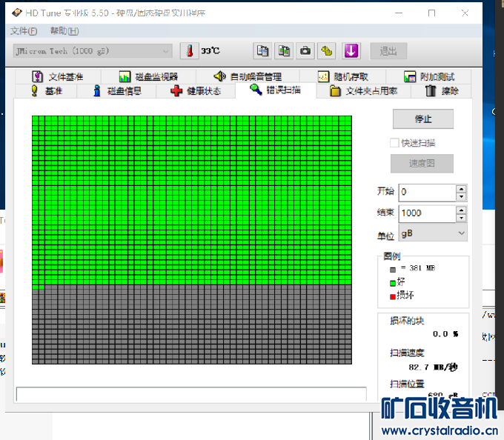Click the 82.7 MB/秒 scan speed value
Image resolution: width=504 pixels, height=440 pixels.
coord(433,367)
